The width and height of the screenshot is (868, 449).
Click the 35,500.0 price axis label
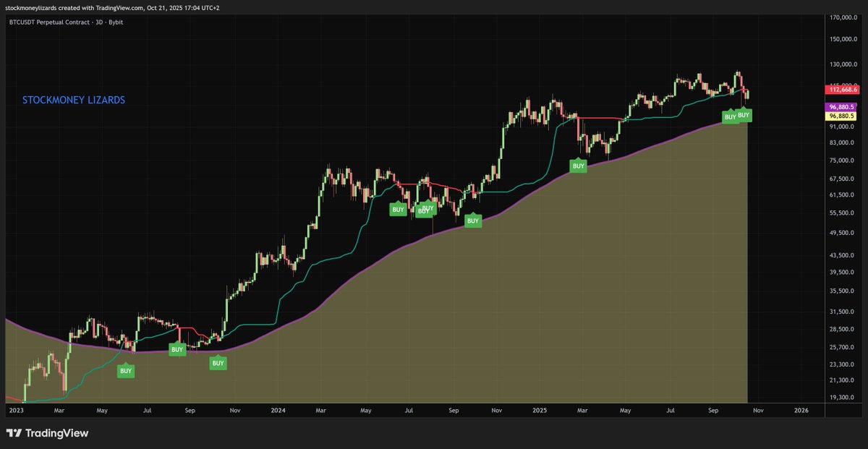pos(843,291)
